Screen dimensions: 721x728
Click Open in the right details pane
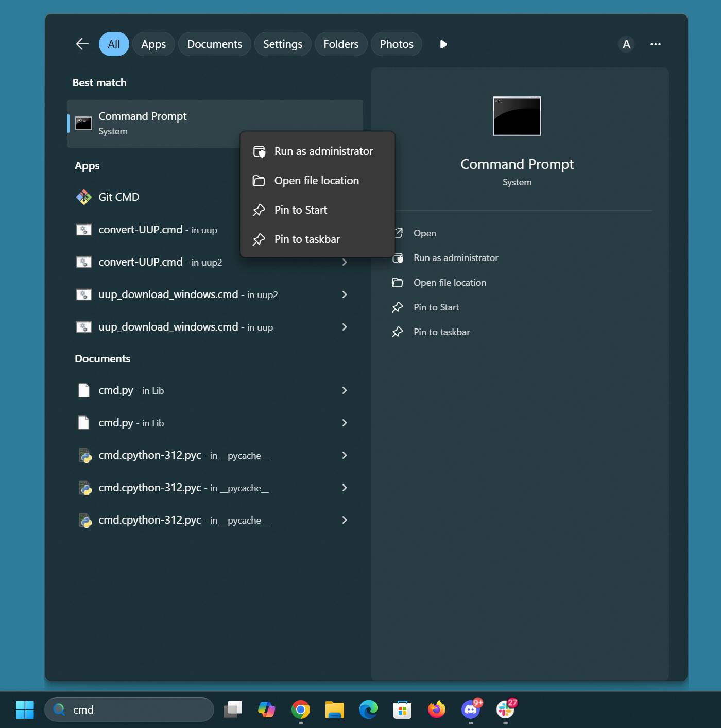click(424, 233)
